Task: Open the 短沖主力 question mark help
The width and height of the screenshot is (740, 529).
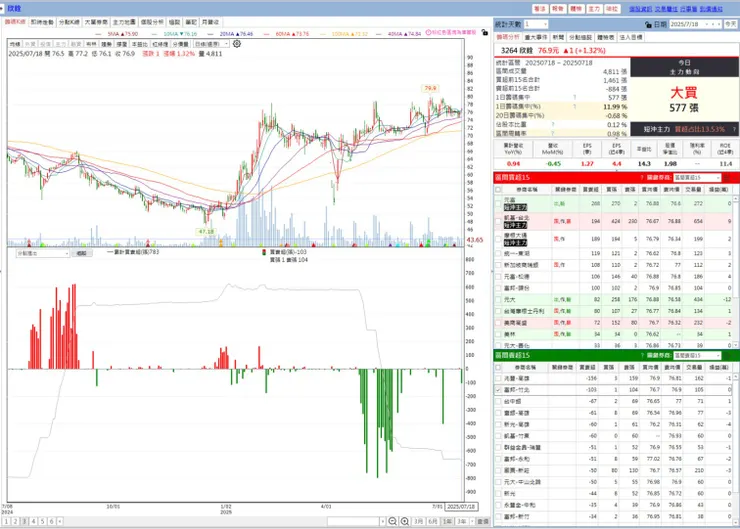Action: [734, 129]
